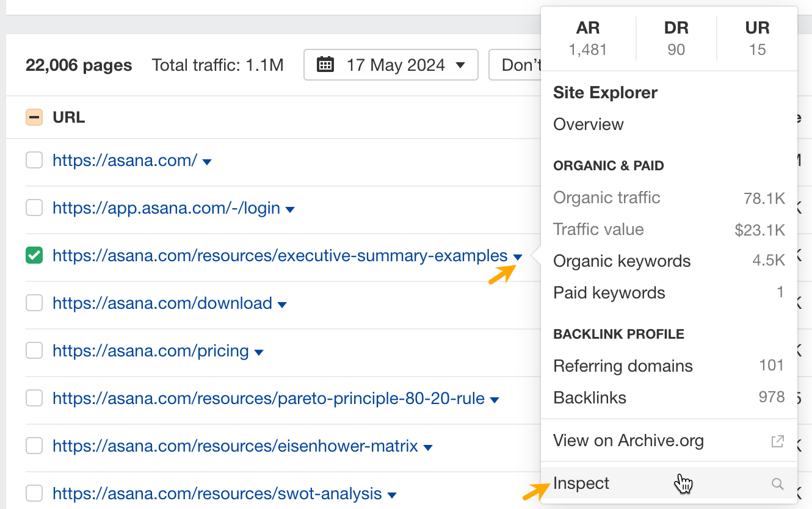Open the dropdown beside the swot-analysis URL
The width and height of the screenshot is (812, 509).
391,495
